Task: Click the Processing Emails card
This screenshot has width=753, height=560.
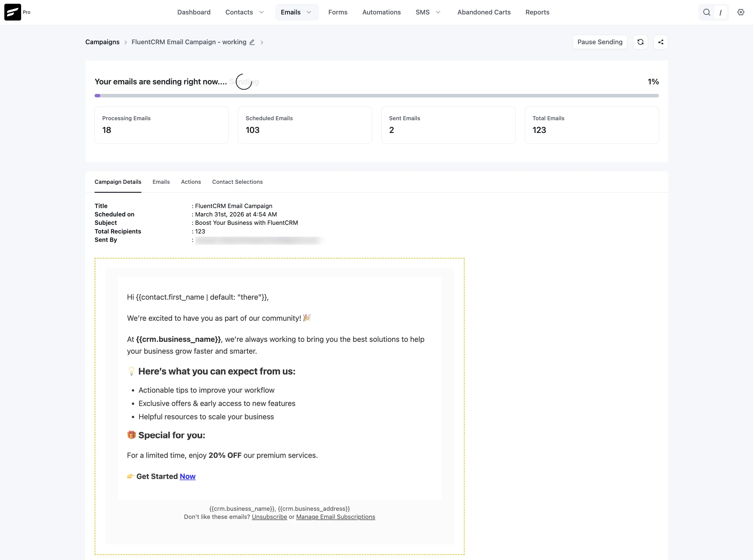Action: [161, 125]
